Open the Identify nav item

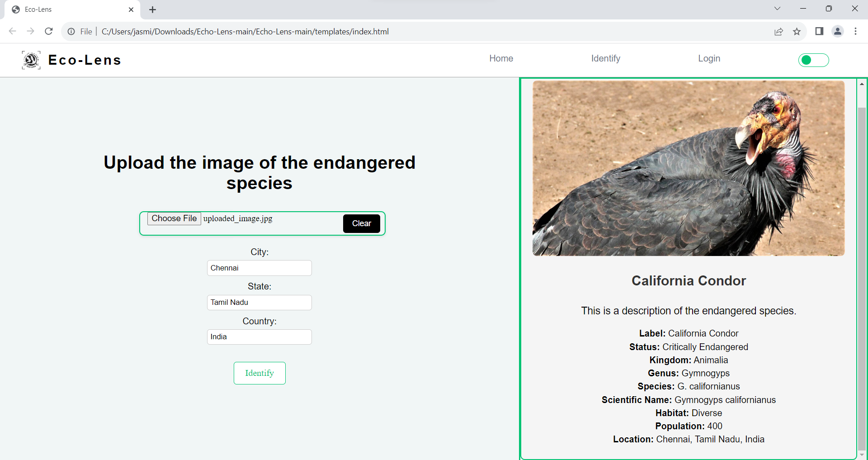point(605,58)
